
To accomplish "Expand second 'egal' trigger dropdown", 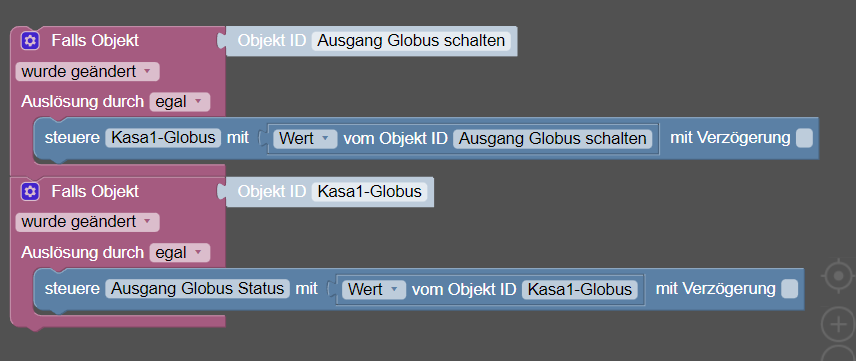I will coord(180,253).
